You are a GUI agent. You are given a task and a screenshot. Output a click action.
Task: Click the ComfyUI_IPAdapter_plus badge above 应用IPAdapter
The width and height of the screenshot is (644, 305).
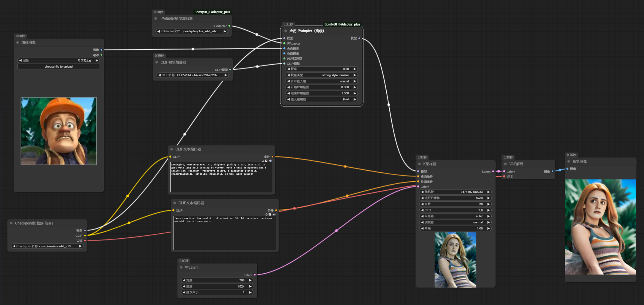[342, 24]
